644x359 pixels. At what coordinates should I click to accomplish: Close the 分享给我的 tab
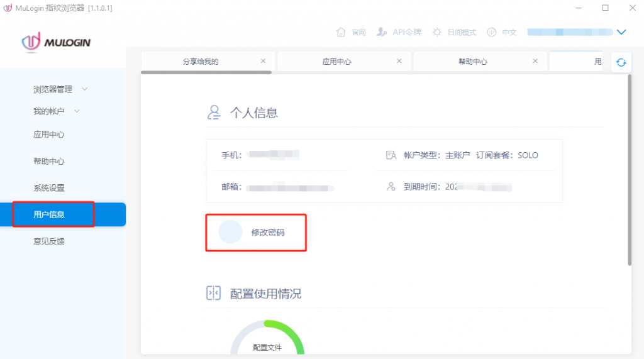point(263,61)
